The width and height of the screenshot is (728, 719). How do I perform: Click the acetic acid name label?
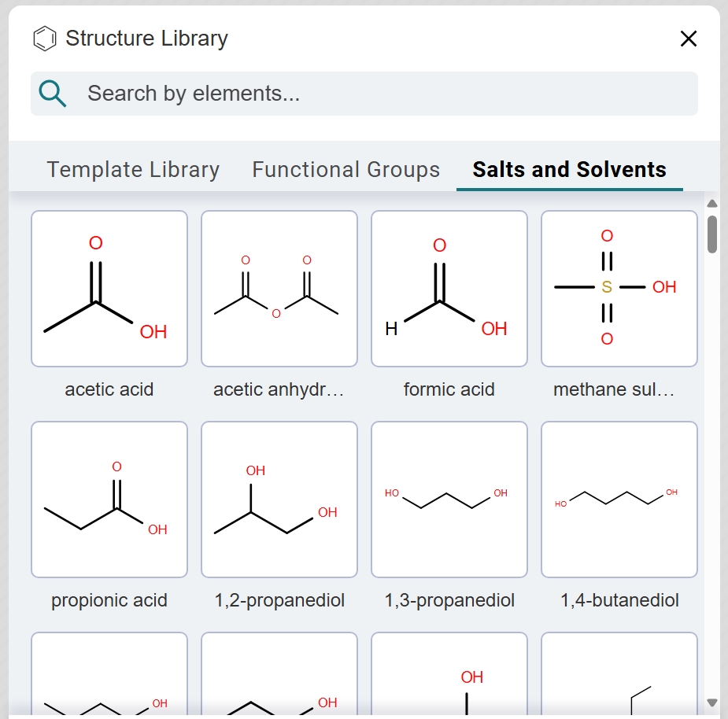click(x=109, y=389)
